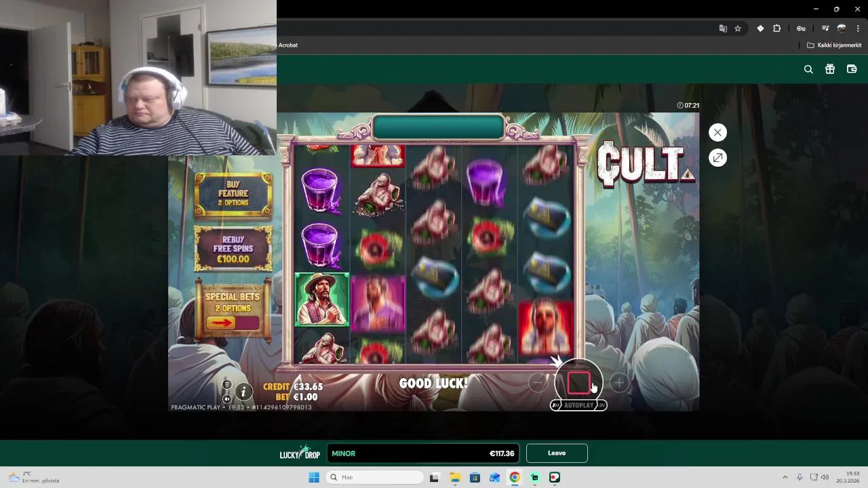
Task: Open the volume tray icon
Action: [x=825, y=477]
